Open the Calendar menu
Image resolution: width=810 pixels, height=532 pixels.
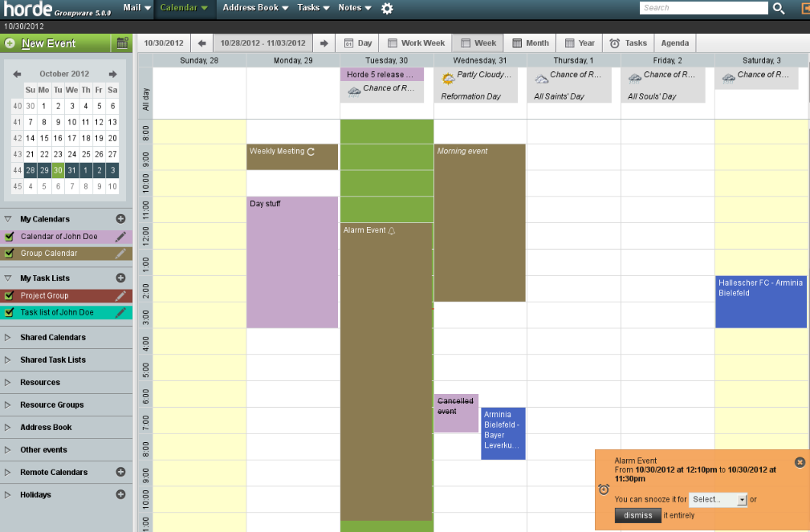[184, 8]
